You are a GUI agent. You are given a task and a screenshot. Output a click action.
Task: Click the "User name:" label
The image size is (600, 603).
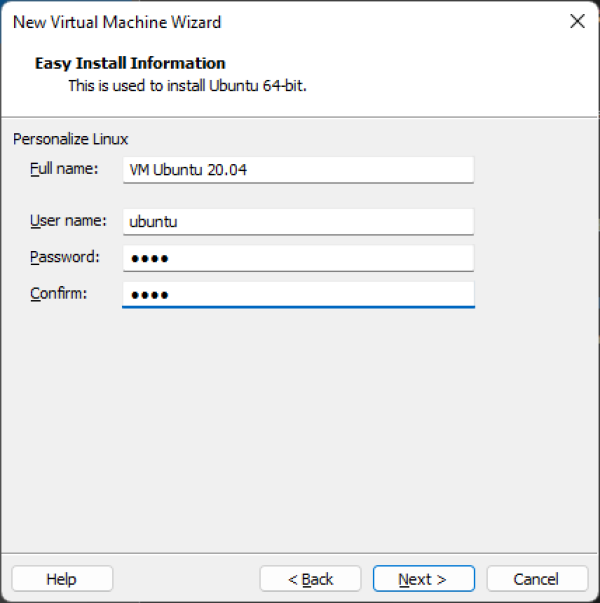(66, 221)
